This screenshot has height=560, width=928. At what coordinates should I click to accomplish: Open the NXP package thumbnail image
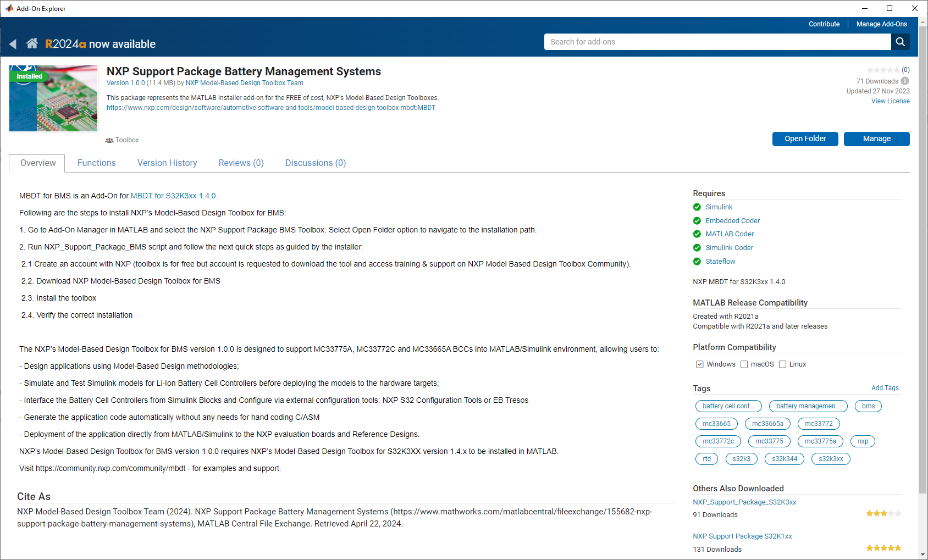pyautogui.click(x=53, y=98)
